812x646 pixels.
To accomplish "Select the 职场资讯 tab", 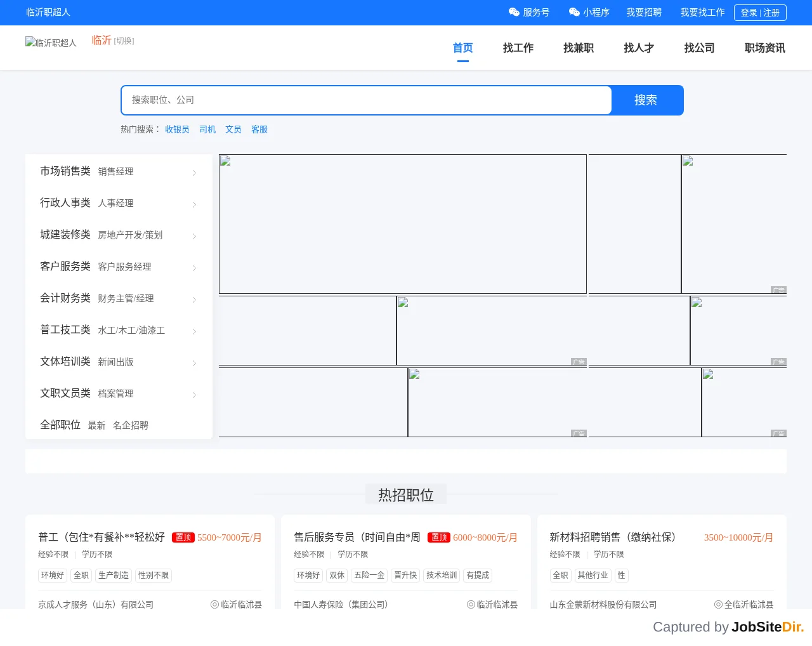I will (765, 48).
